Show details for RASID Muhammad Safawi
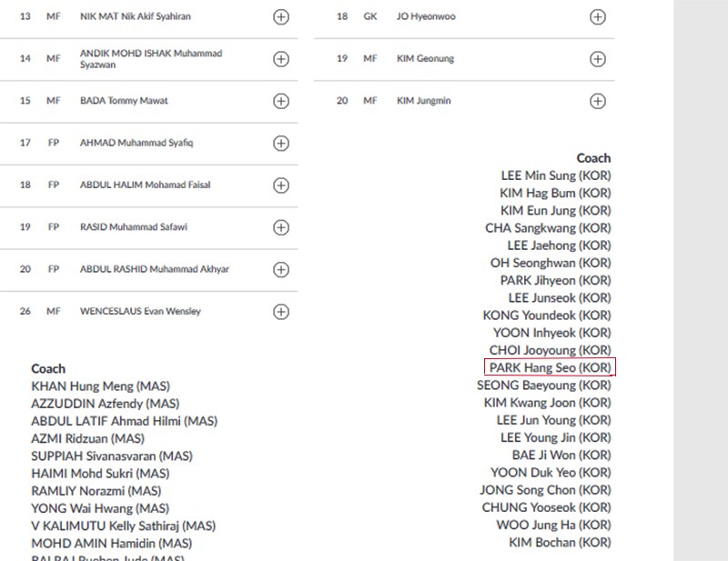 [281, 227]
